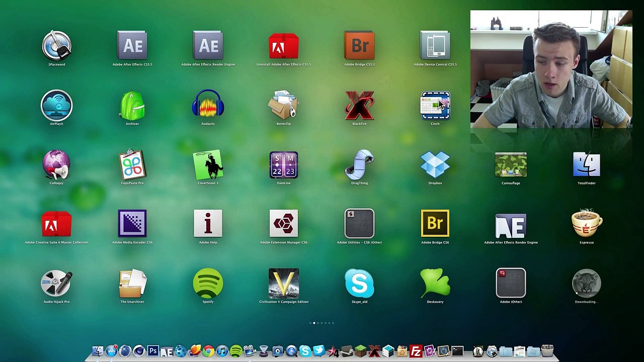Launch the Colloquy chat app
This screenshot has height=362, width=644.
56,165
